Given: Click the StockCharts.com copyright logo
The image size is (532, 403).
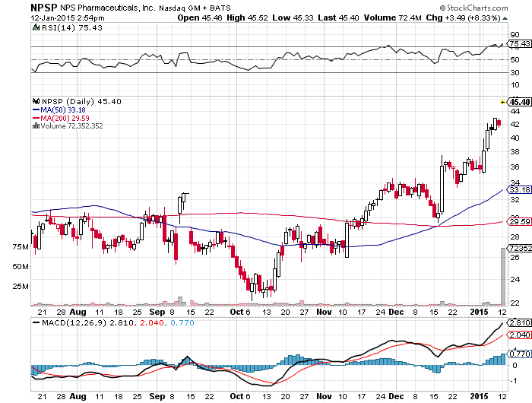Looking at the screenshot, I should pyautogui.click(x=473, y=8).
